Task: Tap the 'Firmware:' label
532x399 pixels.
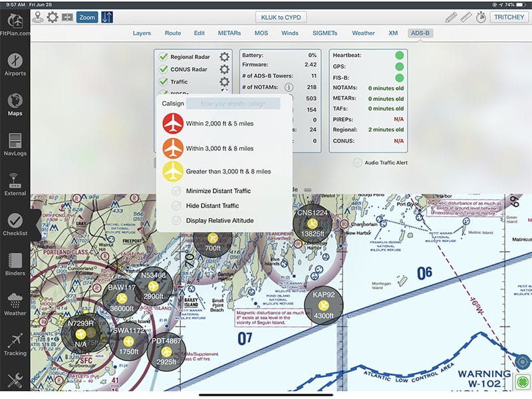Action: [x=255, y=65]
